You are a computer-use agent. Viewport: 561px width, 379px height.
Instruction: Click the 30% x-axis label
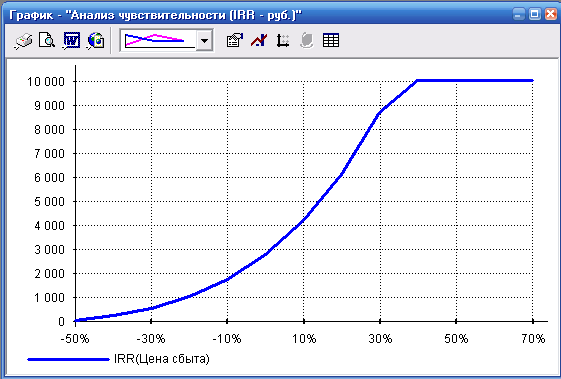pyautogui.click(x=380, y=339)
